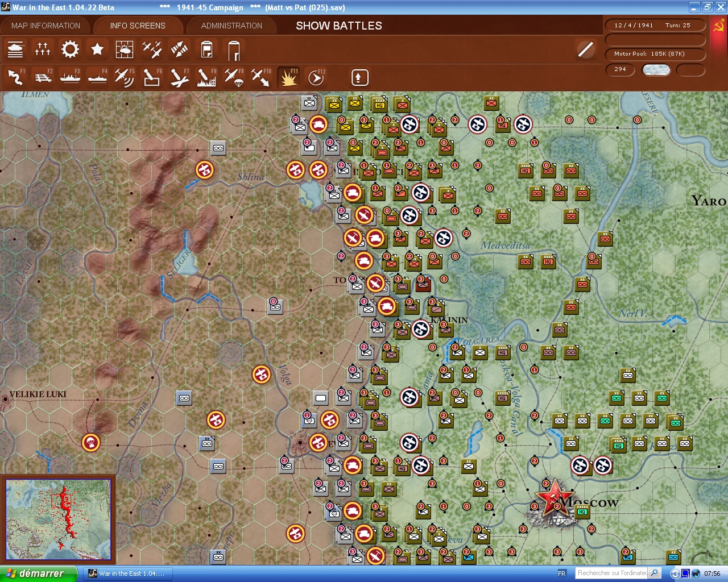Select F8 bomb city mode icon
This screenshot has height=582, width=728.
pyautogui.click(x=206, y=77)
